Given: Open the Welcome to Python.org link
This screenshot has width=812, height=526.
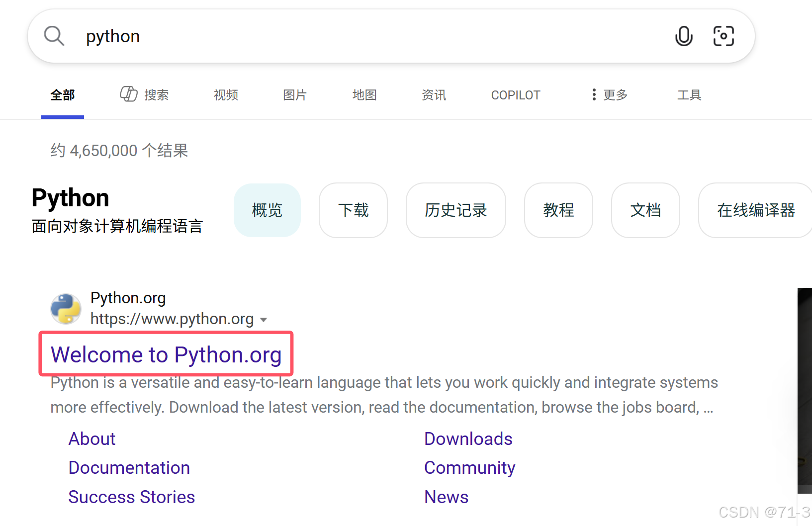Looking at the screenshot, I should (166, 354).
